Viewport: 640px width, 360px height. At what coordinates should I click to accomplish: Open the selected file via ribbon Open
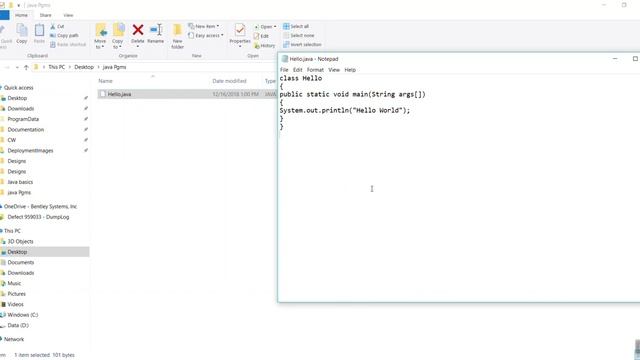265,27
